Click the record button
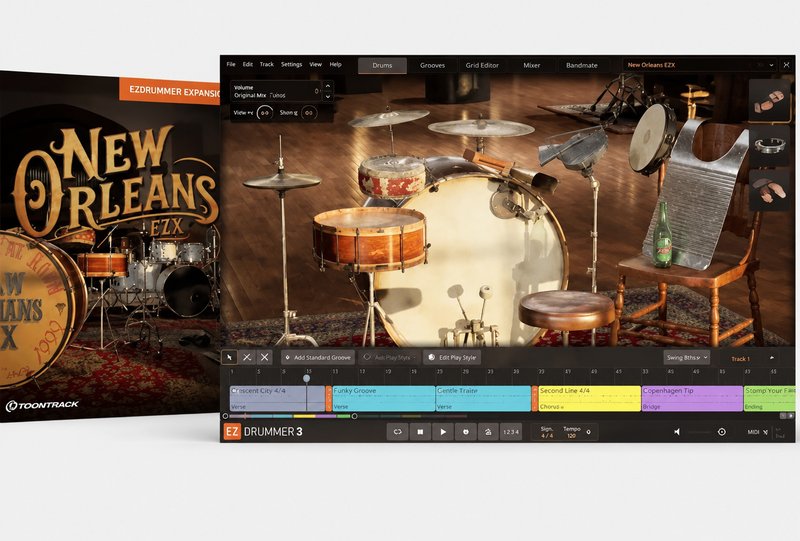This screenshot has width=800, height=541. pos(465,432)
